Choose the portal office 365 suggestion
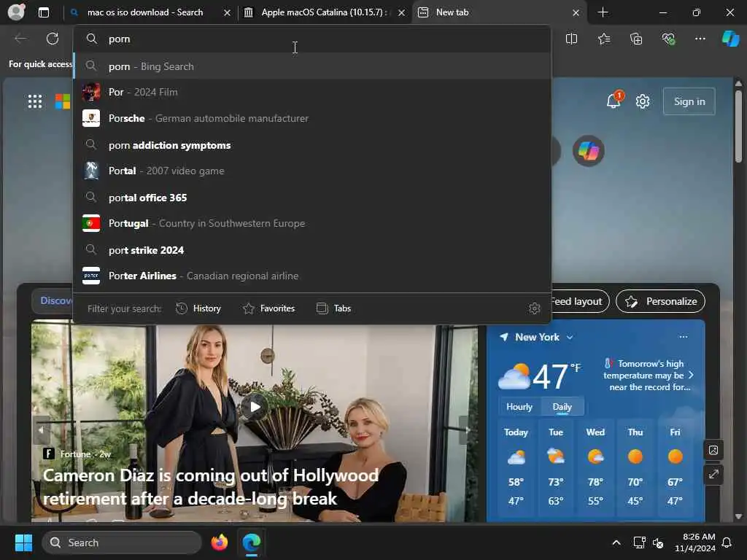 pos(312,197)
